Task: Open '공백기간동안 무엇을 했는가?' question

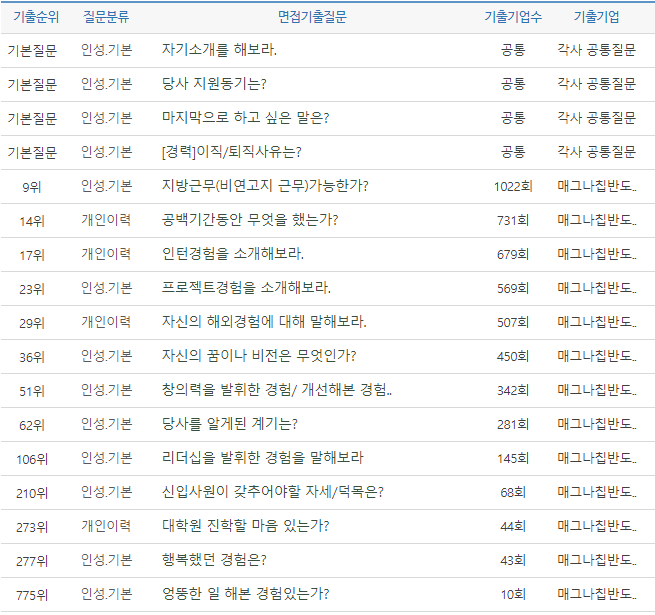Action: click(249, 220)
